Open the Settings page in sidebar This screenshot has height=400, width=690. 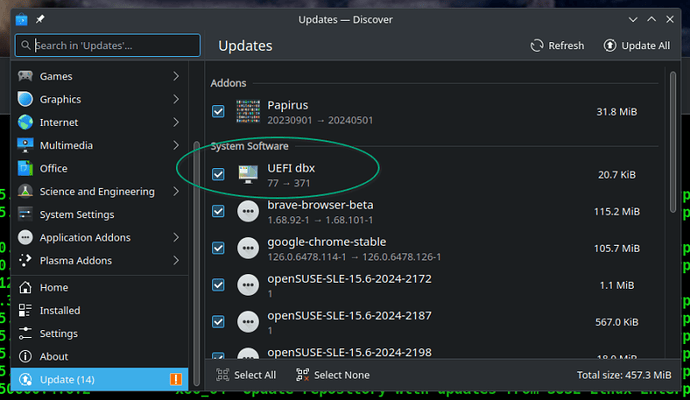58,333
